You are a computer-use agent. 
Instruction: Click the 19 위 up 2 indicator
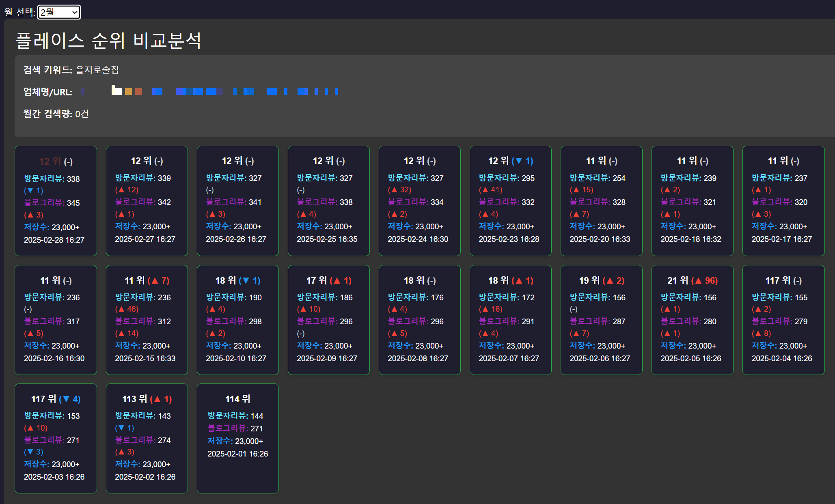click(613, 280)
